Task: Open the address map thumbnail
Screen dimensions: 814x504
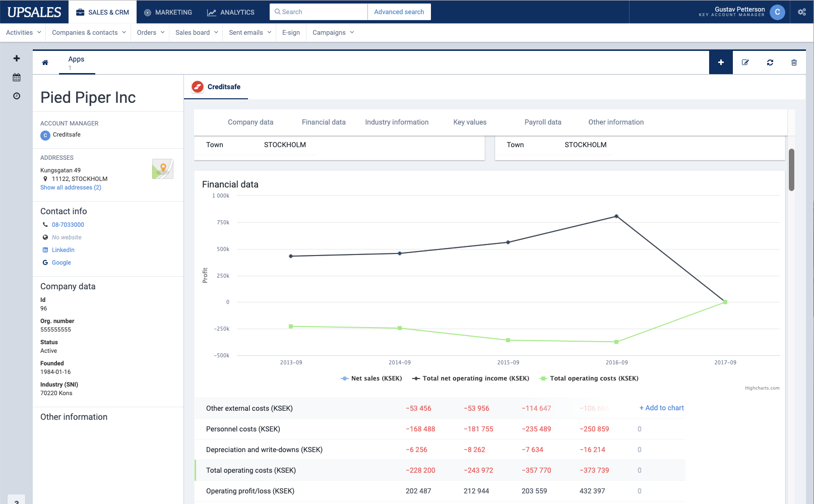Action: 163,169
